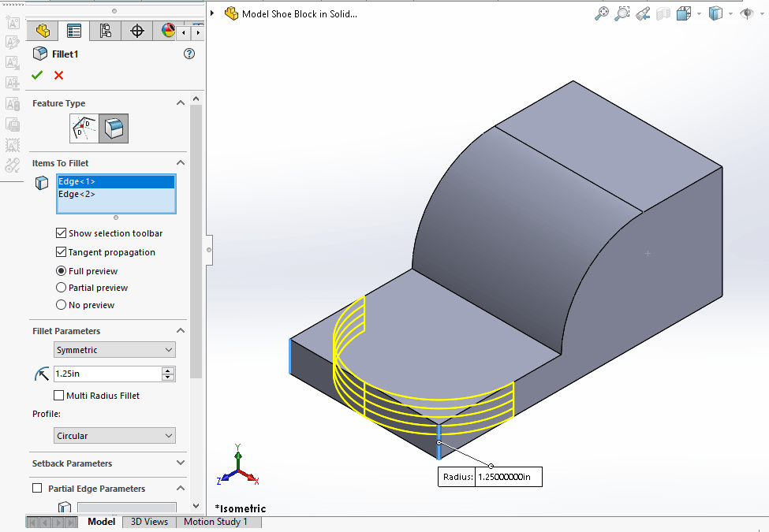
Task: Switch to the ConfigurationManager tab
Action: pyautogui.click(x=106, y=31)
